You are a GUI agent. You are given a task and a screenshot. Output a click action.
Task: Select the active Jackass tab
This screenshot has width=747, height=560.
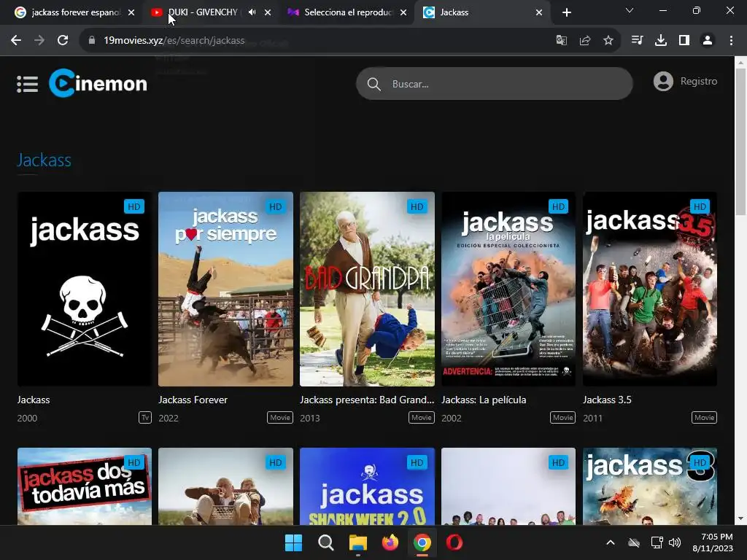pos(484,12)
